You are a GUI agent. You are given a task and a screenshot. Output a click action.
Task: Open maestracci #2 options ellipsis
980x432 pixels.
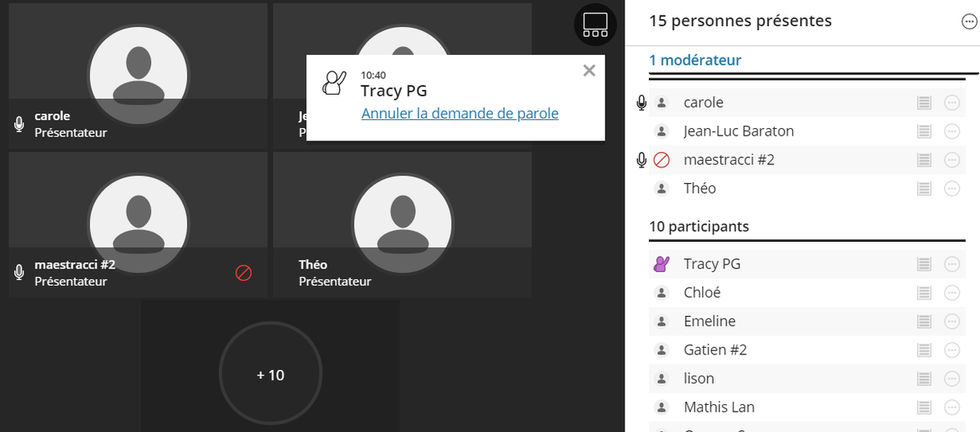[952, 160]
